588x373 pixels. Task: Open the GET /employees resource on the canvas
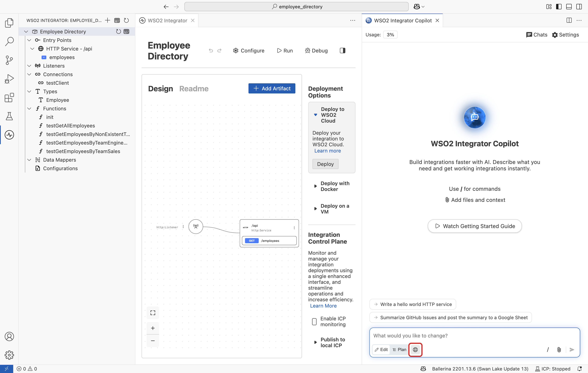pos(269,241)
